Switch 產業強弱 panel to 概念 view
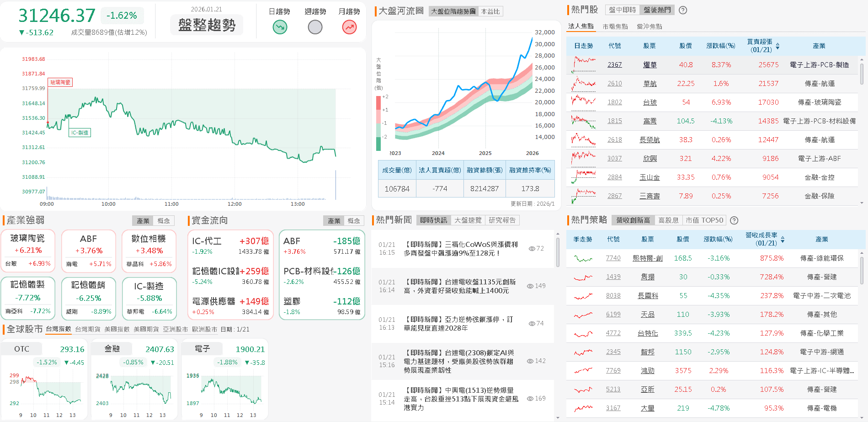 pyautogui.click(x=164, y=220)
